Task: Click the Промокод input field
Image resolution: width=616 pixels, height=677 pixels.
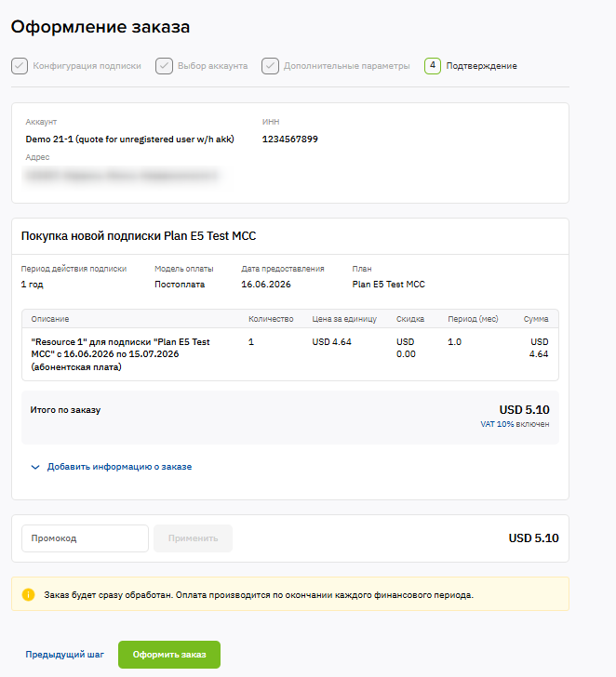Action: [85, 538]
